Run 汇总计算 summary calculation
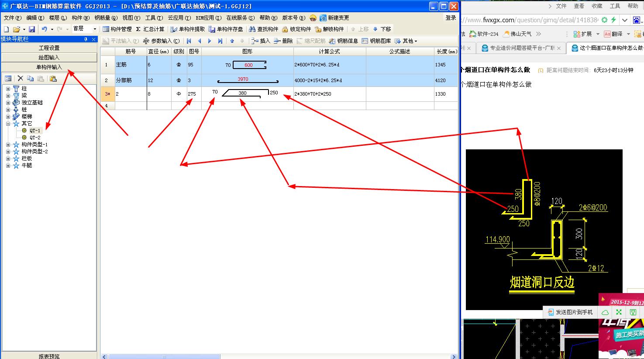 point(150,29)
